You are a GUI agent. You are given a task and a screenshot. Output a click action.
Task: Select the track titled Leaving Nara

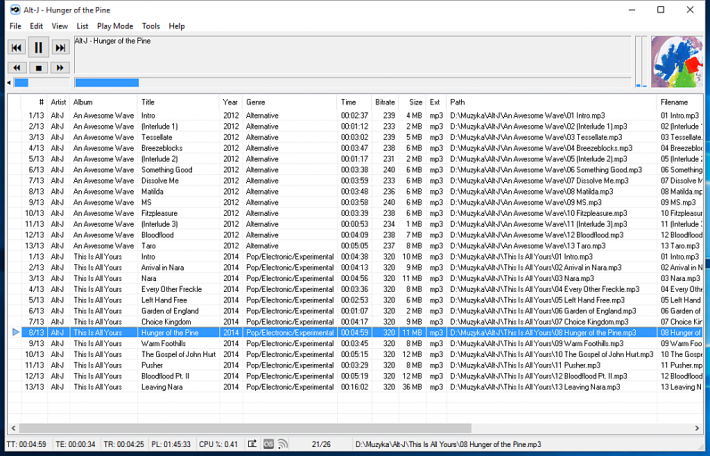(162, 387)
